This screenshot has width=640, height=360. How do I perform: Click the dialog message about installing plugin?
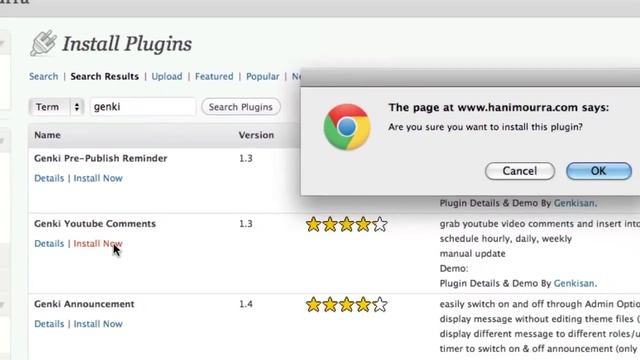click(x=485, y=127)
